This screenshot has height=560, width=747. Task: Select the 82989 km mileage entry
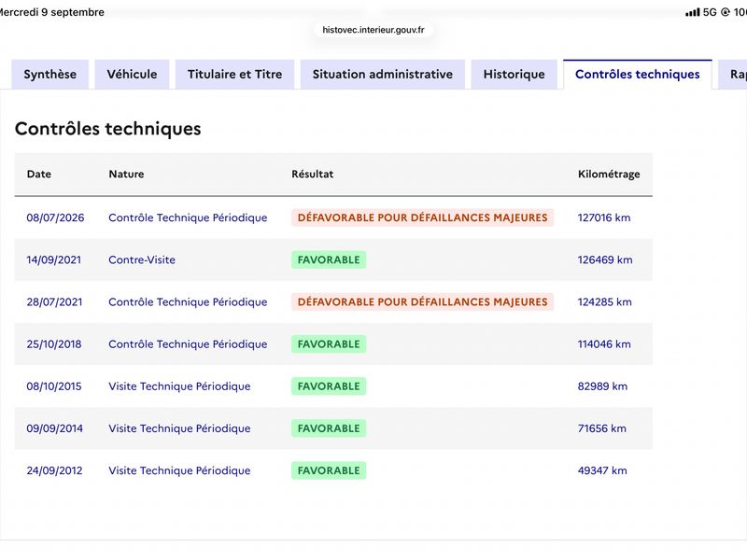tap(602, 386)
